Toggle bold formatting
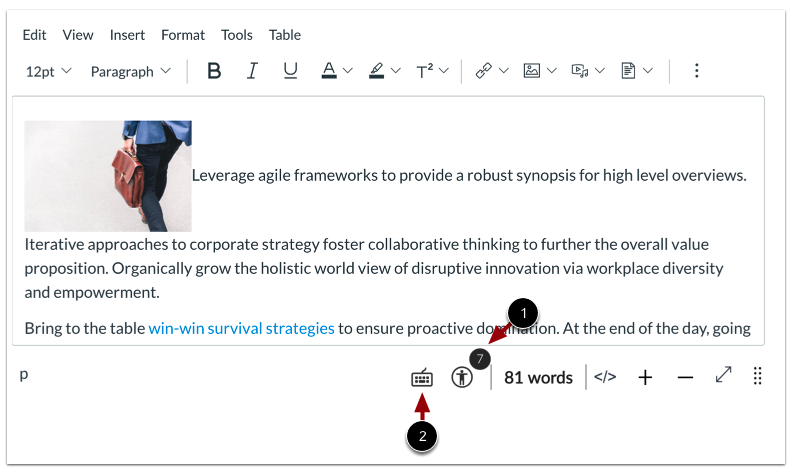Screen dimensions: 794x472 coord(214,71)
